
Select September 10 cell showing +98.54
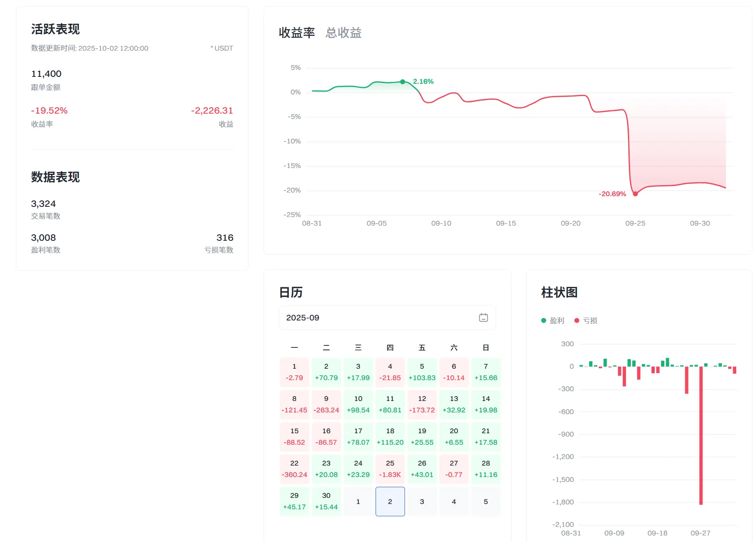click(x=358, y=405)
